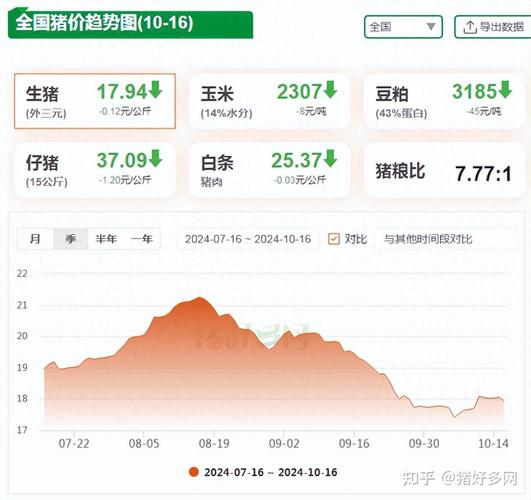Image resolution: width=531 pixels, height=500 pixels.
Task: Click the down arrow beside 3185
Action: (x=505, y=90)
